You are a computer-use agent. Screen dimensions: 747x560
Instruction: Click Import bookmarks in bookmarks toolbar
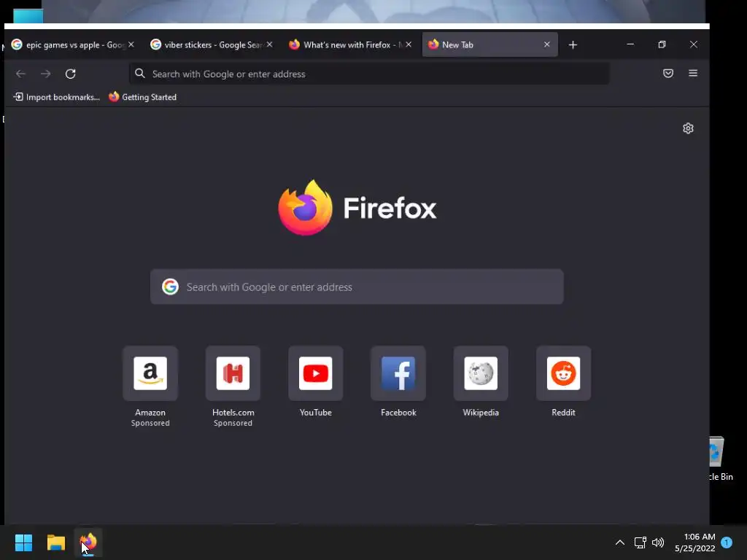[57, 97]
